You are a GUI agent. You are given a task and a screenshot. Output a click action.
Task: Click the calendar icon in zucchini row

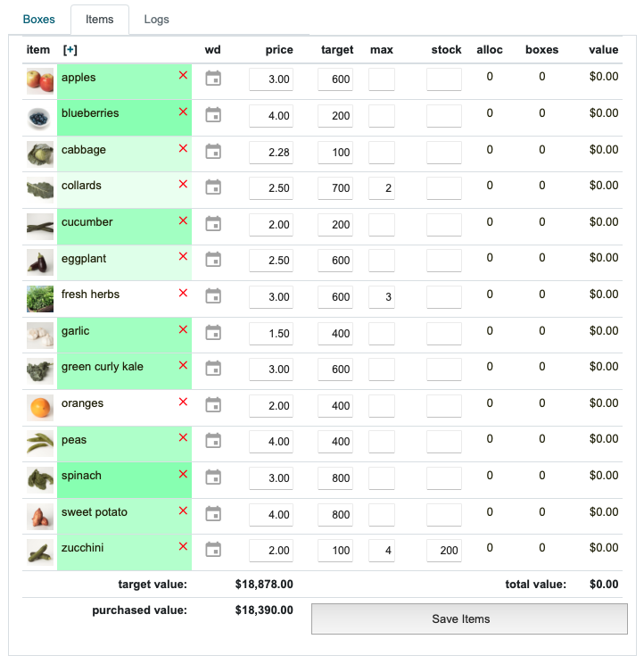pos(213,550)
